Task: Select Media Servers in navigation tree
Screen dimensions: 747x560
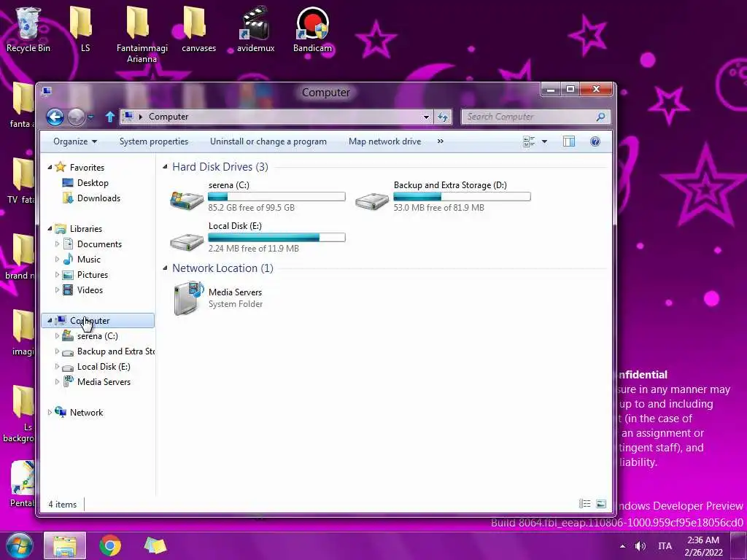Action: [104, 382]
